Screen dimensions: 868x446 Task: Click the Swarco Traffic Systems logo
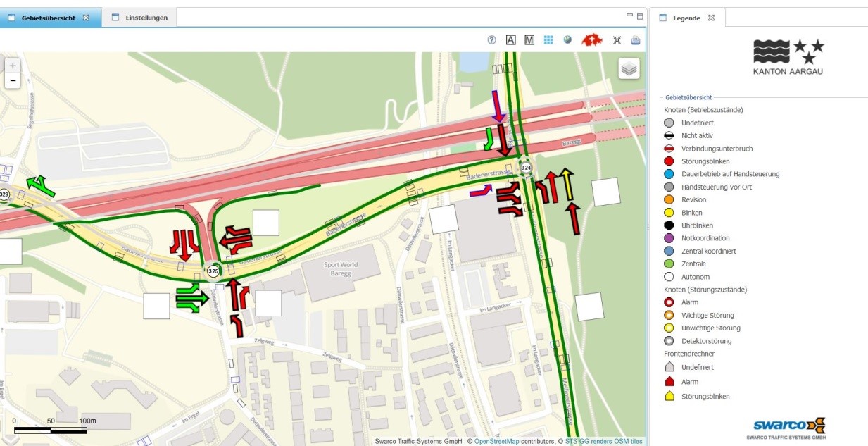tap(786, 428)
